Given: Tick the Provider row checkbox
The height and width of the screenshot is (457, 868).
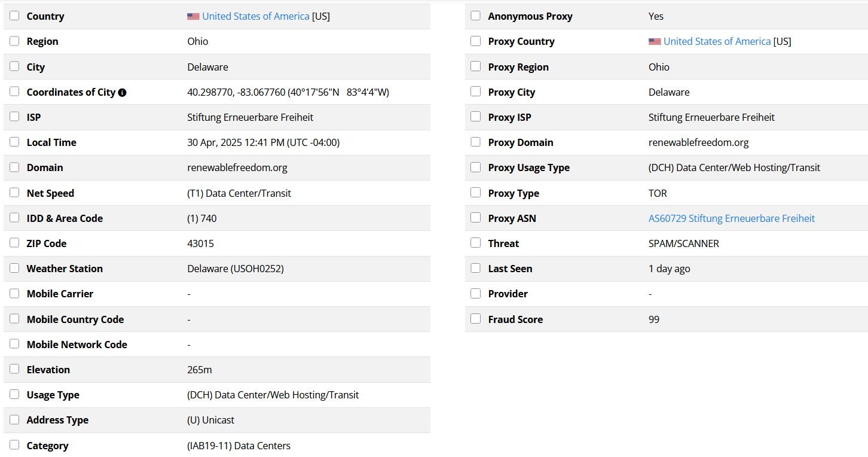Looking at the screenshot, I should click(x=476, y=293).
